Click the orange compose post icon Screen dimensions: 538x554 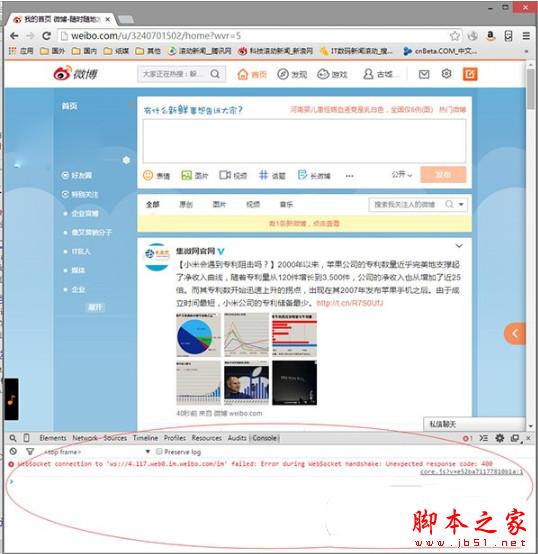pyautogui.click(x=470, y=74)
